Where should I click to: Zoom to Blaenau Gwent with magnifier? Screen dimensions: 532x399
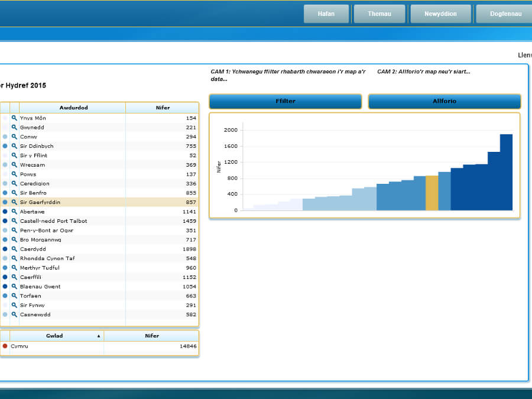(x=14, y=286)
